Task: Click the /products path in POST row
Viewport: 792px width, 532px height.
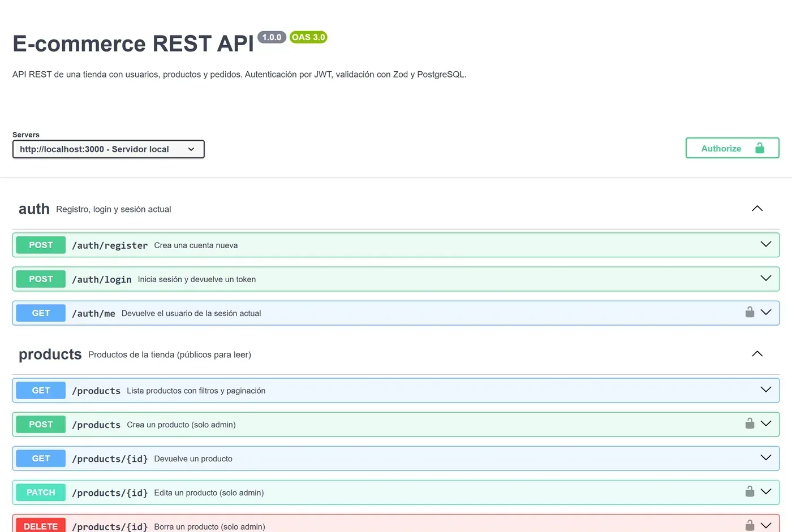Action: coord(96,425)
